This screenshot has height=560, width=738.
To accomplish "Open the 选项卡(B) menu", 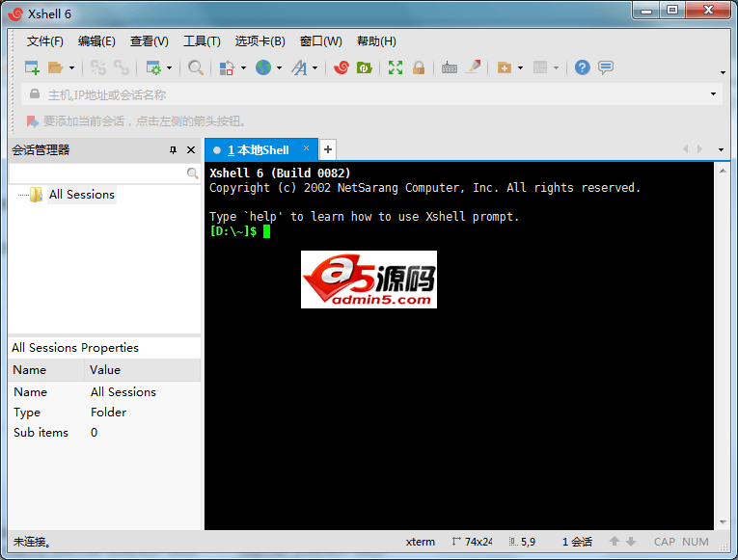I will coord(260,41).
